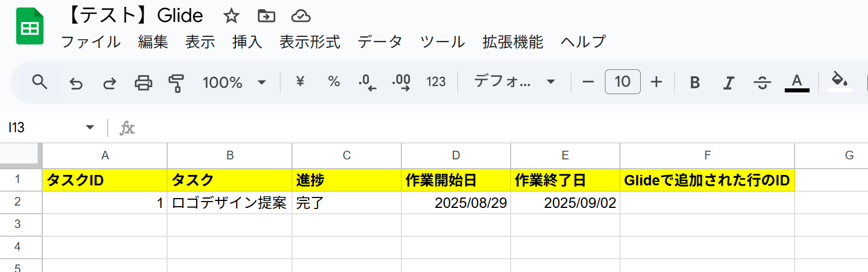Print the spreadsheet
Viewport: 868px width, 272px height.
(143, 83)
